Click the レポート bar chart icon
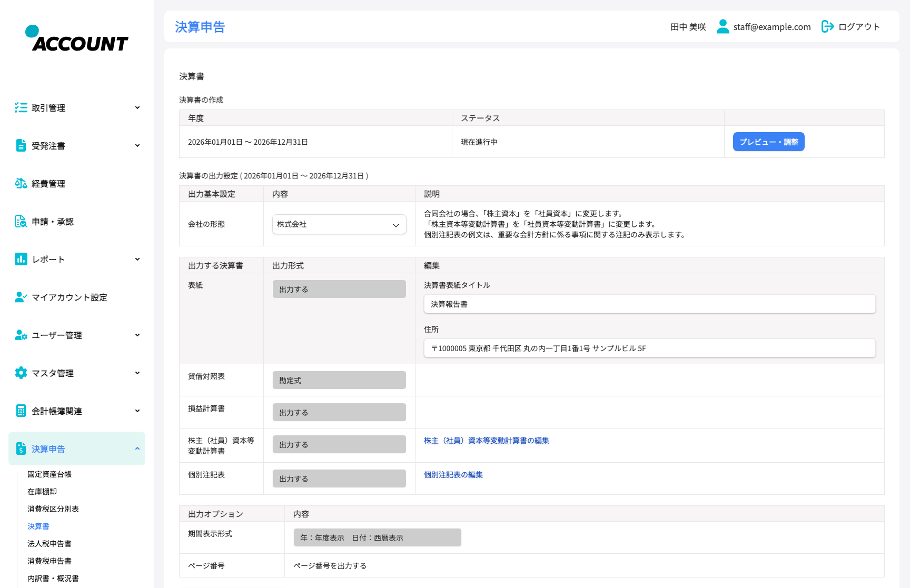This screenshot has width=910, height=588. coord(21,260)
